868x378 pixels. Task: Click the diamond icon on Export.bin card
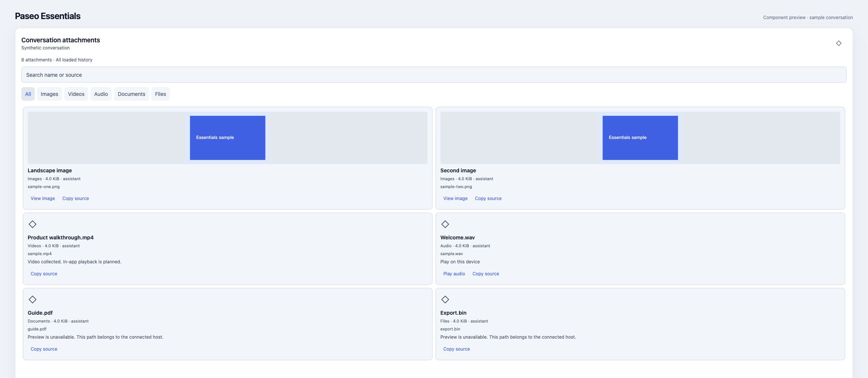(x=445, y=299)
